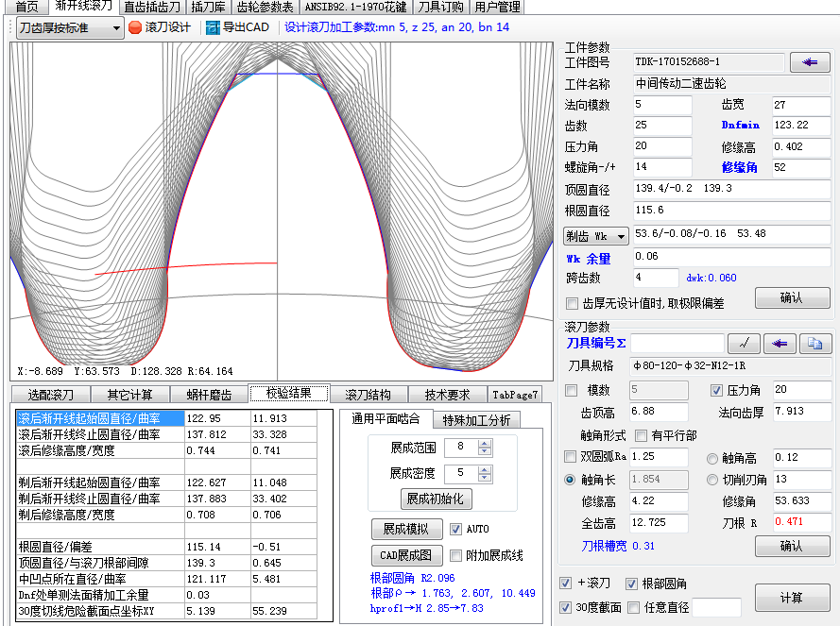
Task: Open the 蜗杆磨齿 tab
Action: click(209, 395)
